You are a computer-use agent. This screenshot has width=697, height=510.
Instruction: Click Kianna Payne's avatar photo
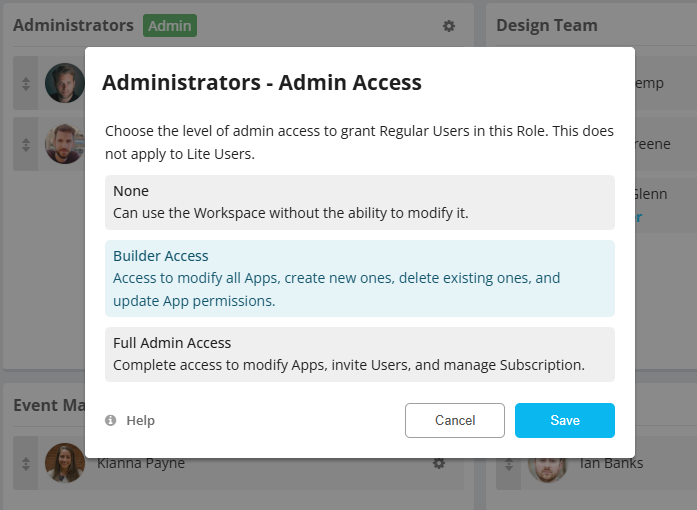click(65, 463)
